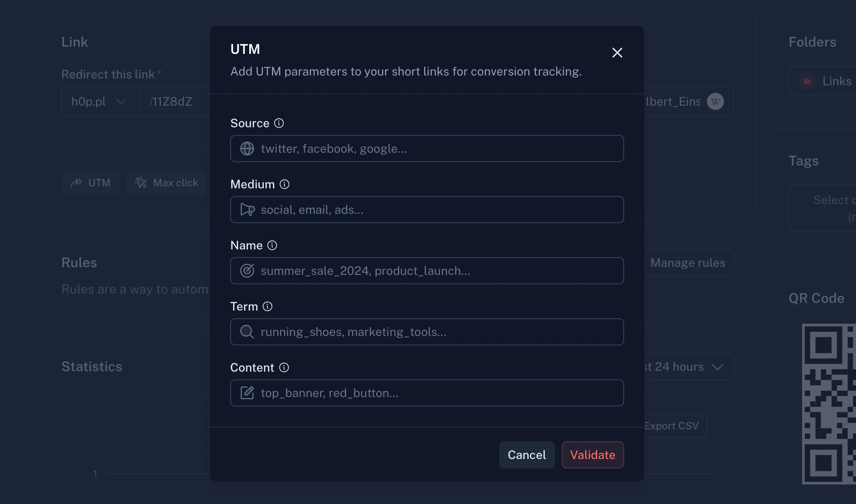Open Manage rules

pyautogui.click(x=687, y=263)
